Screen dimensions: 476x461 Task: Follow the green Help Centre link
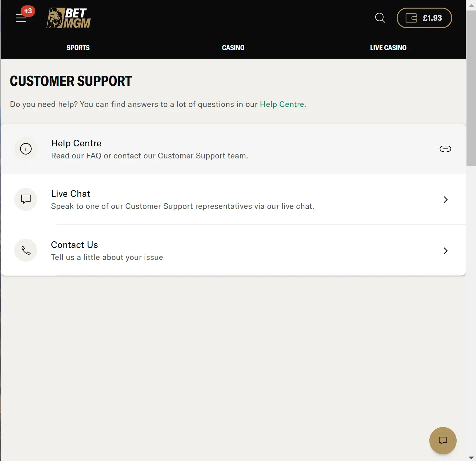(x=282, y=104)
